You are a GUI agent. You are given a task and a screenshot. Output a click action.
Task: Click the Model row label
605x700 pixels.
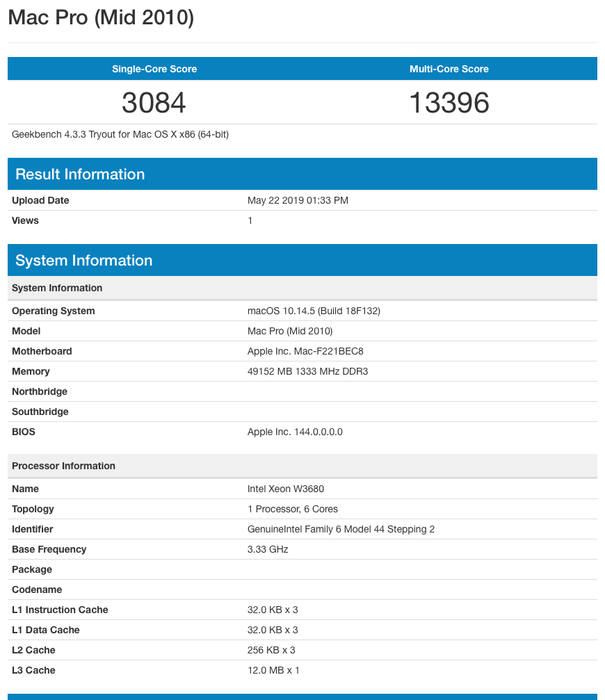(26, 332)
